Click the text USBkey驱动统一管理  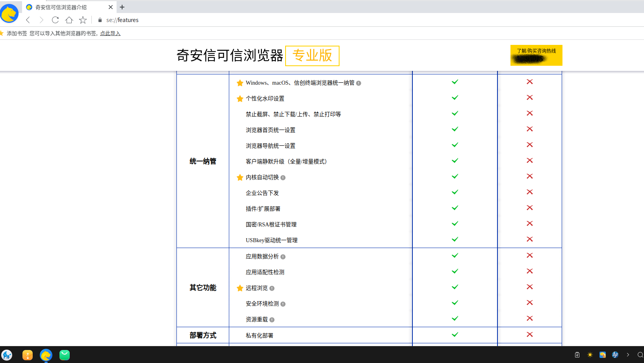(x=272, y=240)
